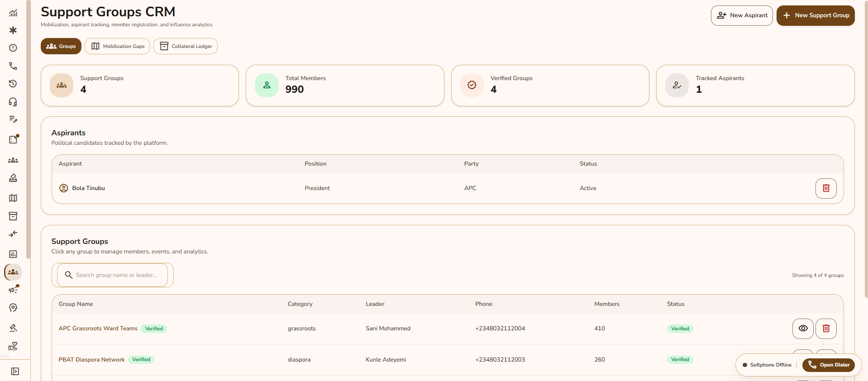This screenshot has width=868, height=381.
Task: Open the bar chart report sidebar icon
Action: (x=13, y=254)
